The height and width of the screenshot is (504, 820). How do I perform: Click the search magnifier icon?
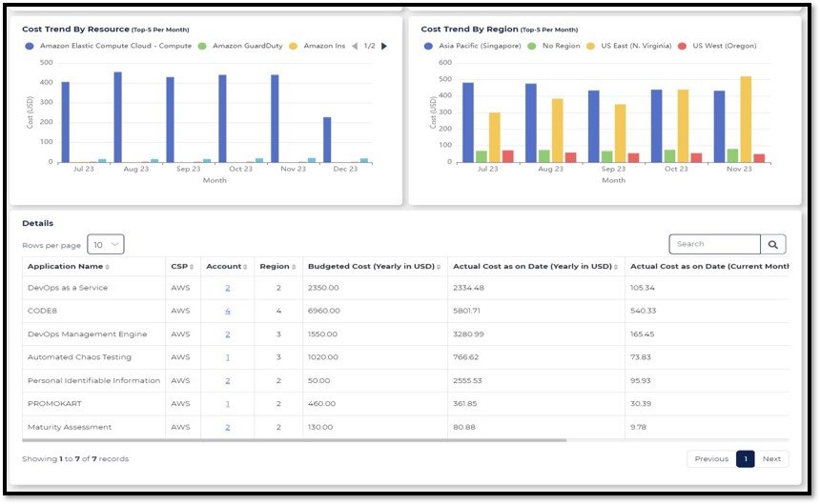773,245
